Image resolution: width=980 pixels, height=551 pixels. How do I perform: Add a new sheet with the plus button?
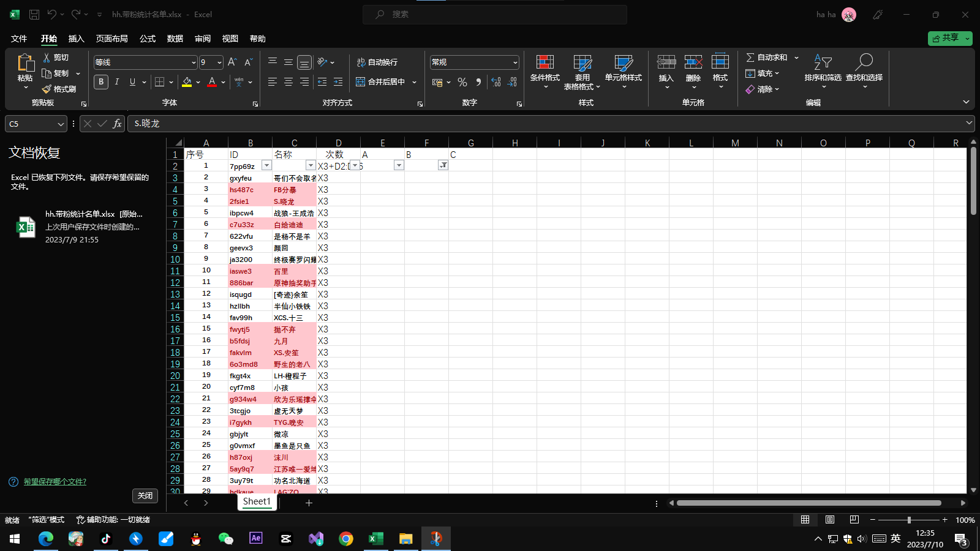(x=309, y=503)
